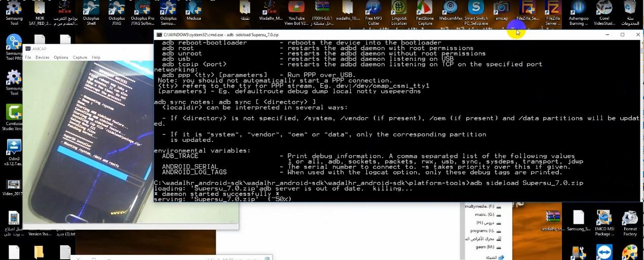The width and height of the screenshot is (644, 260).
Task: Click the ANDROID_LOG_TAGS variable text
Action: click(x=194, y=172)
